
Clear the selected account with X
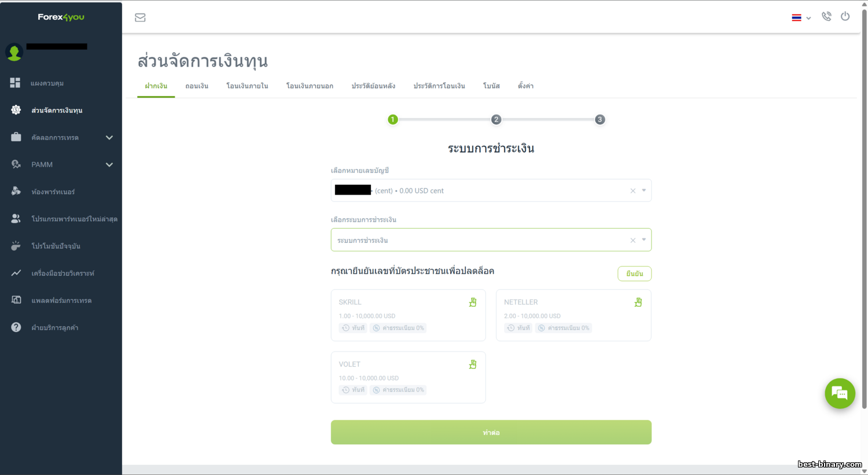pos(632,191)
